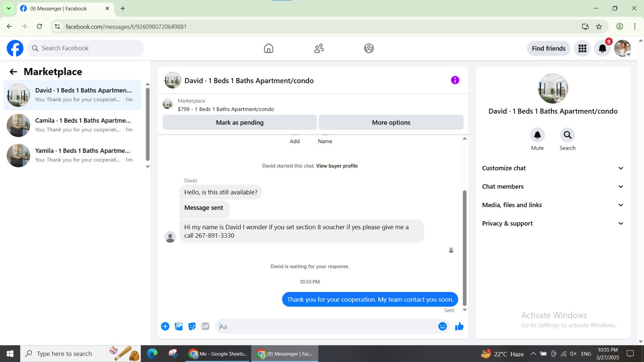
Task: Click the browser address bar URL
Action: click(126, 27)
